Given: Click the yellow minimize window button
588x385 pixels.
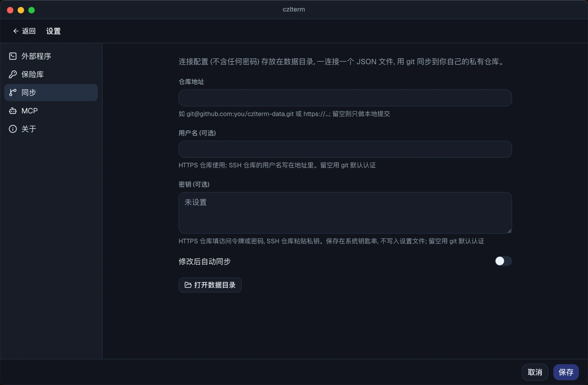Looking at the screenshot, I should coord(21,10).
